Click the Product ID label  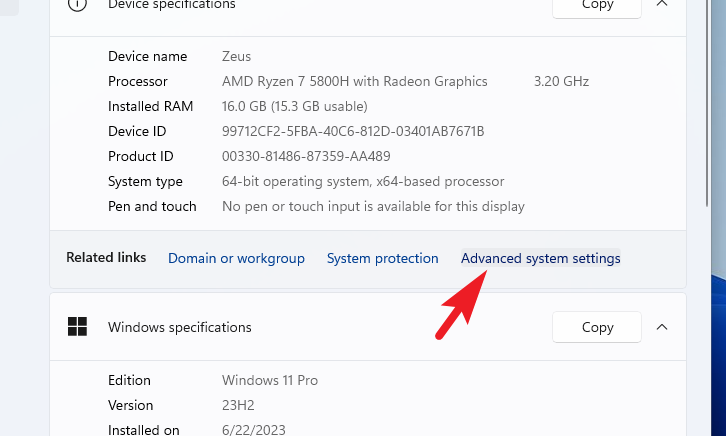[x=141, y=156]
